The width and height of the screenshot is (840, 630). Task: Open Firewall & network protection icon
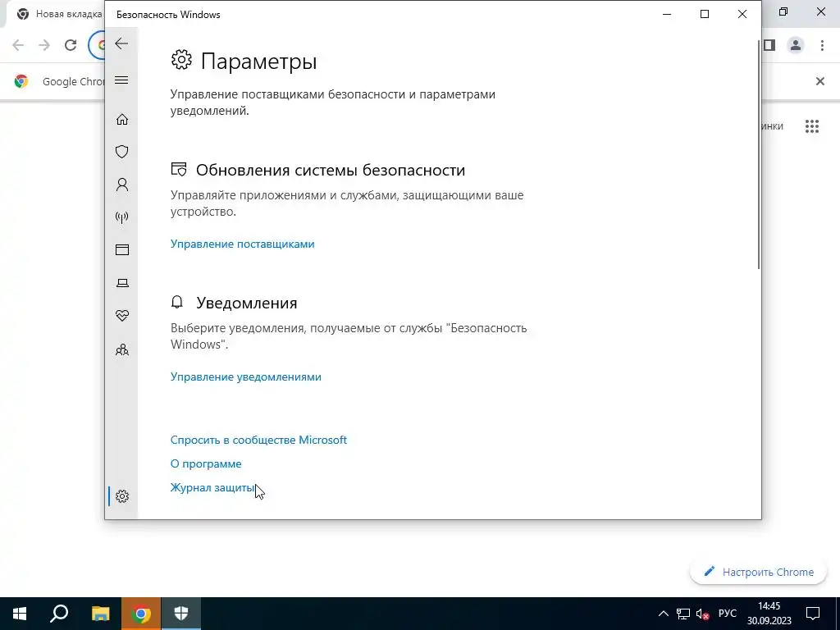click(122, 217)
